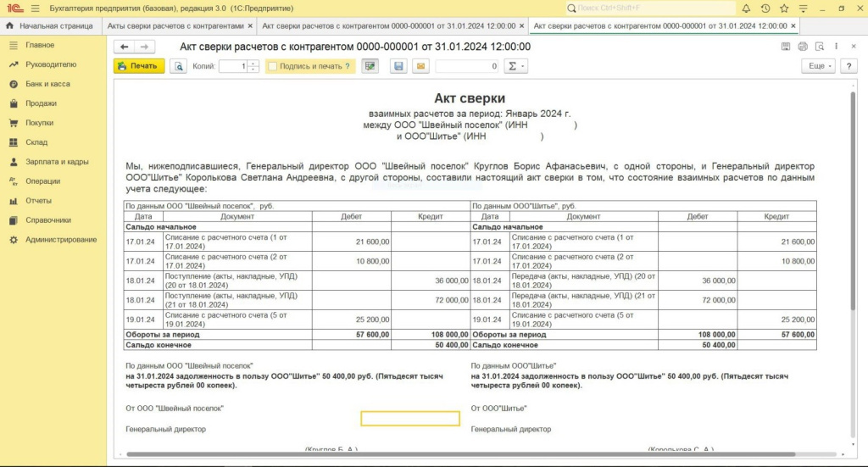Toggle the Подпись и печать checkbox
Screen dimensions: 868x467
tap(272, 66)
